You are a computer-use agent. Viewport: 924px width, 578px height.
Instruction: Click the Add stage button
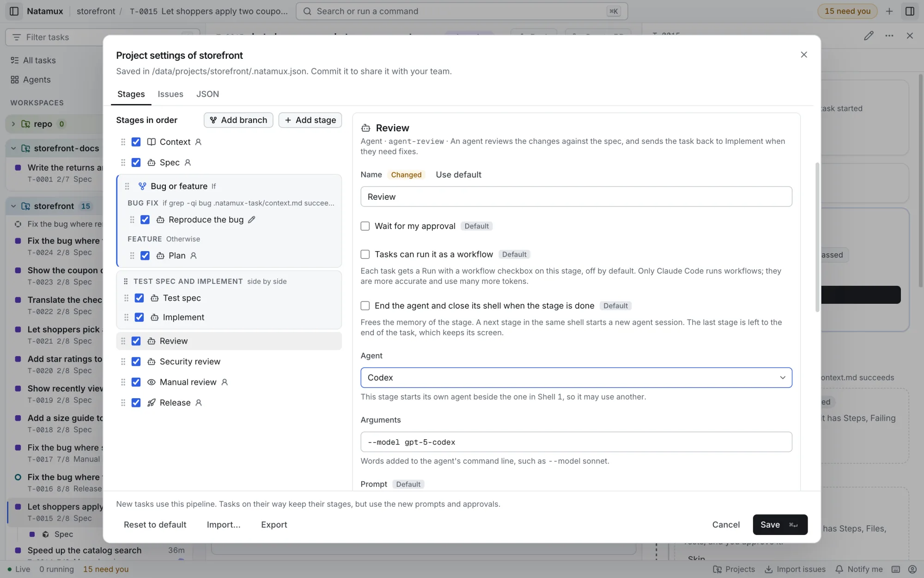pos(310,120)
